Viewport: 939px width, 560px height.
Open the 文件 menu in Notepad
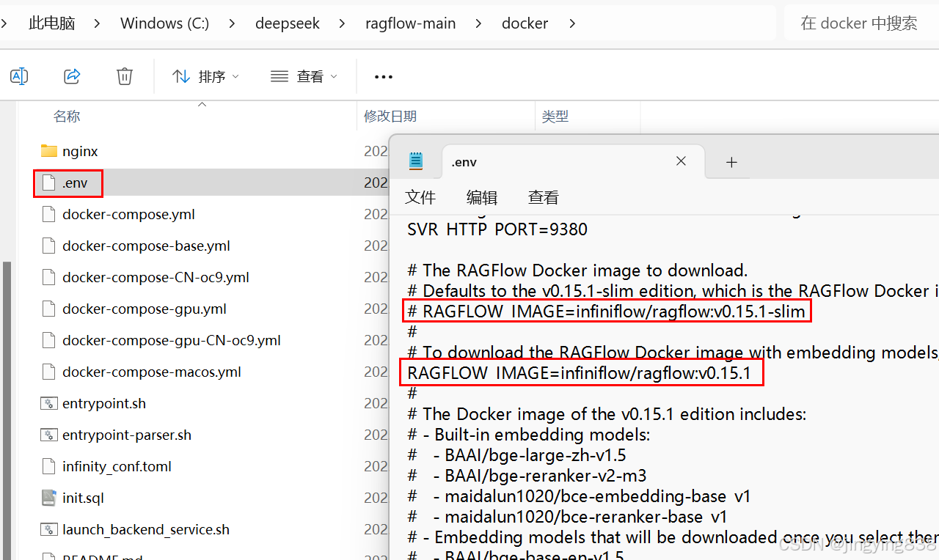(420, 196)
